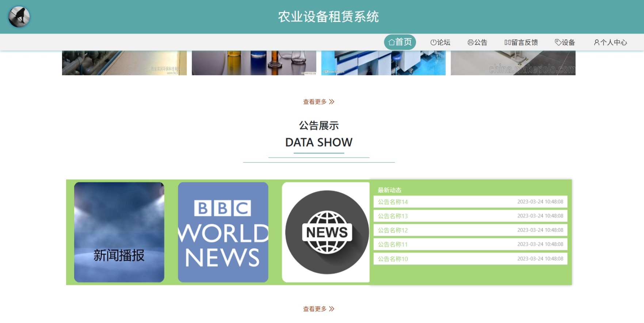Open the 首页 home tab
Screen dimensions: 644x323
(x=400, y=42)
